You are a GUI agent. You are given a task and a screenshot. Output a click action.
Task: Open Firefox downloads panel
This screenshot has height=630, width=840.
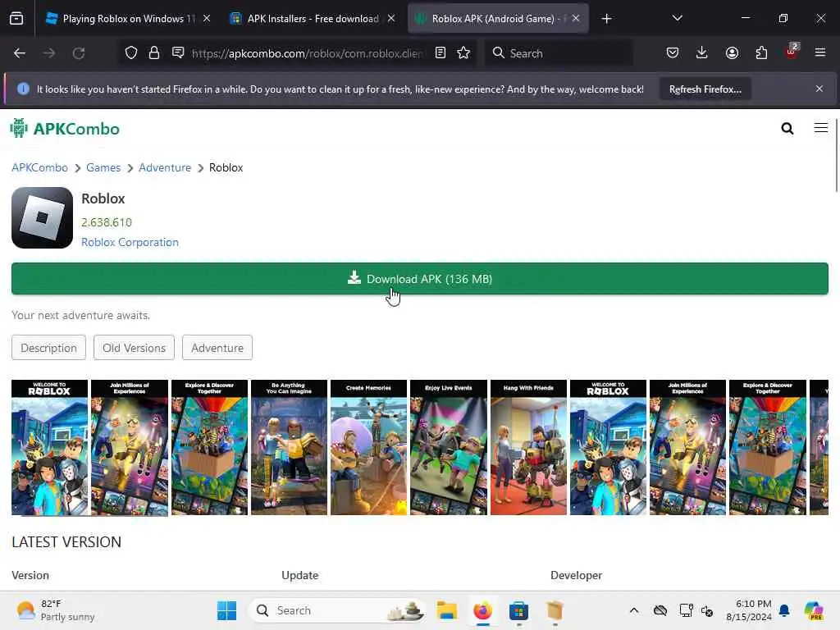click(702, 52)
